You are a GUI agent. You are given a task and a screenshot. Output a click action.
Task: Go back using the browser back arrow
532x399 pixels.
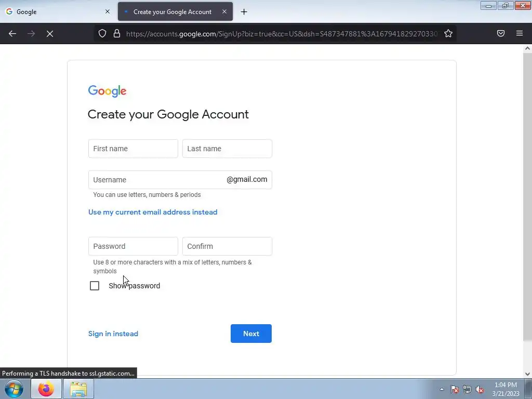[x=12, y=34]
